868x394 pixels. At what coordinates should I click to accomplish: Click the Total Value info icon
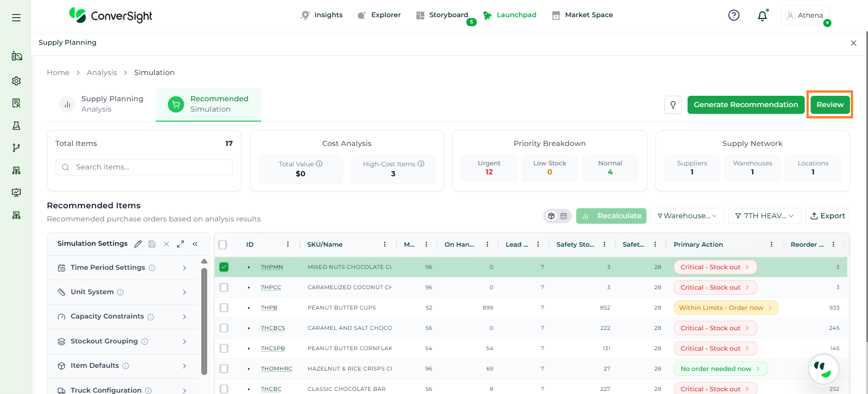pyautogui.click(x=319, y=164)
